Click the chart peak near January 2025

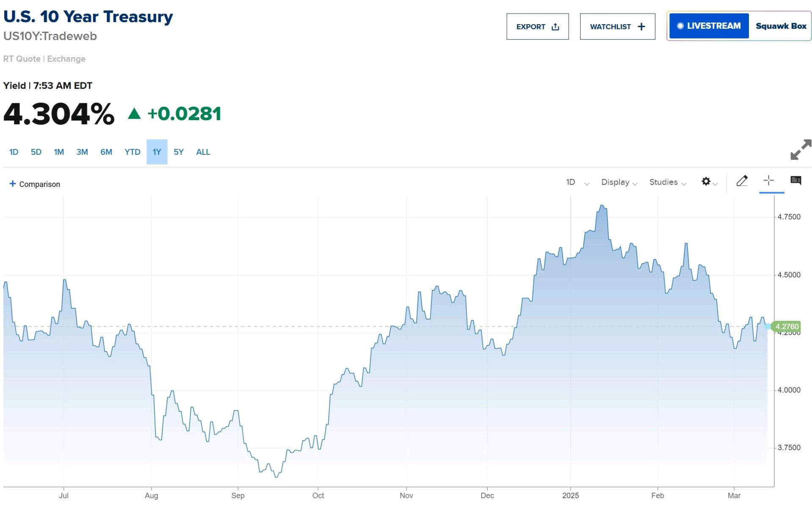click(602, 206)
